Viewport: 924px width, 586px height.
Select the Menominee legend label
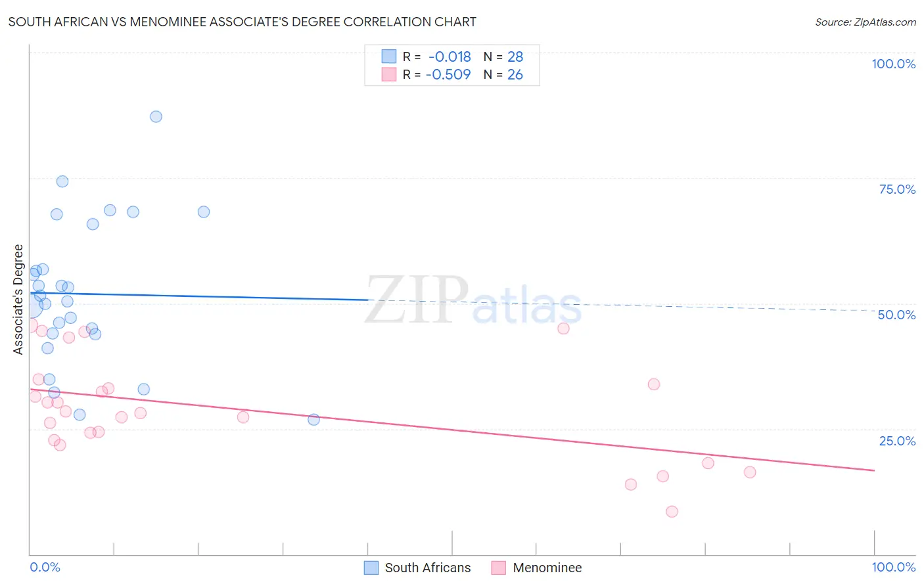pyautogui.click(x=547, y=568)
